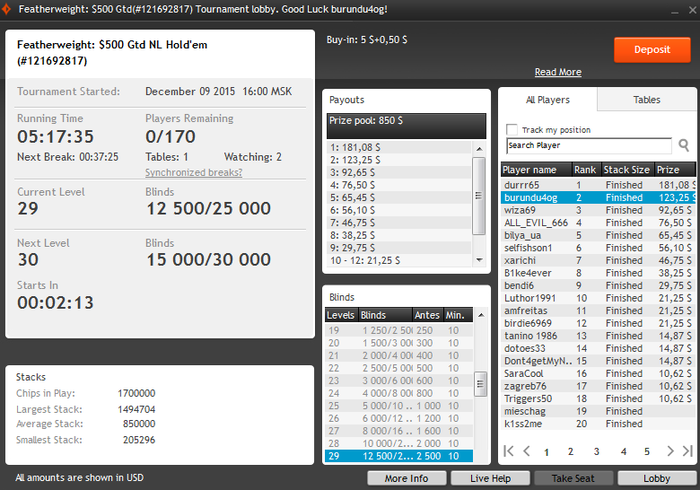Image resolution: width=700 pixels, height=490 pixels.
Task: Select player durrr65 row
Action: tap(598, 185)
